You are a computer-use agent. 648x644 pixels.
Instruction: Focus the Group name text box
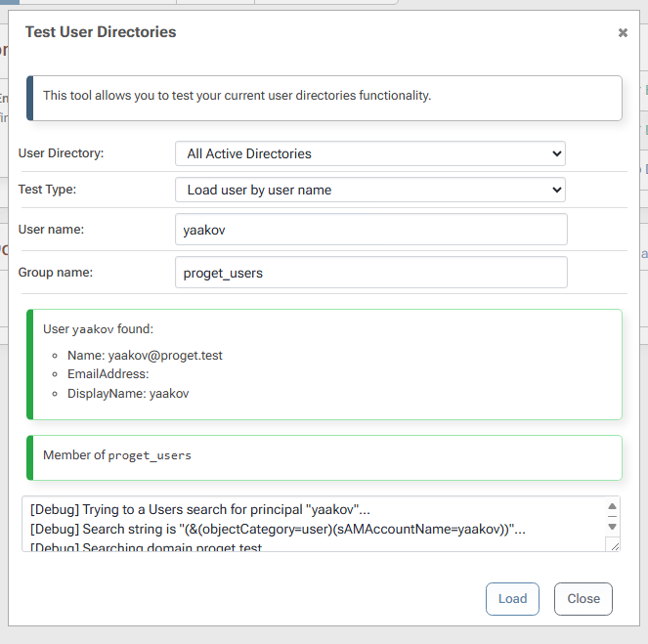(x=370, y=273)
